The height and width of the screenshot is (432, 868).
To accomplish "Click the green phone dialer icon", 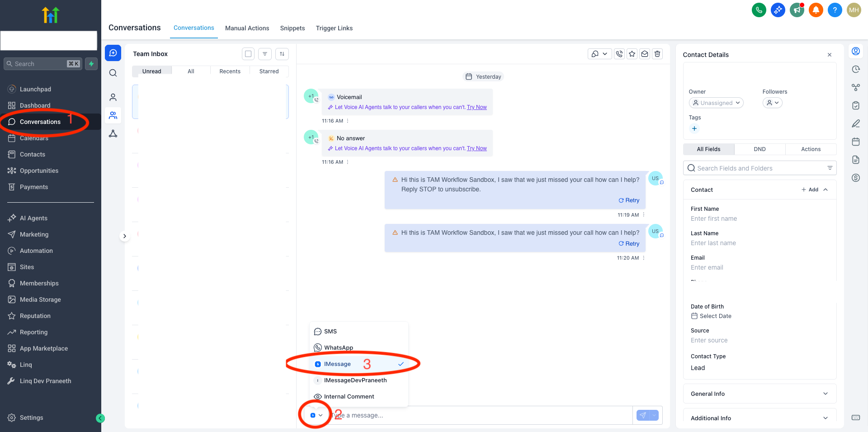I will click(759, 10).
